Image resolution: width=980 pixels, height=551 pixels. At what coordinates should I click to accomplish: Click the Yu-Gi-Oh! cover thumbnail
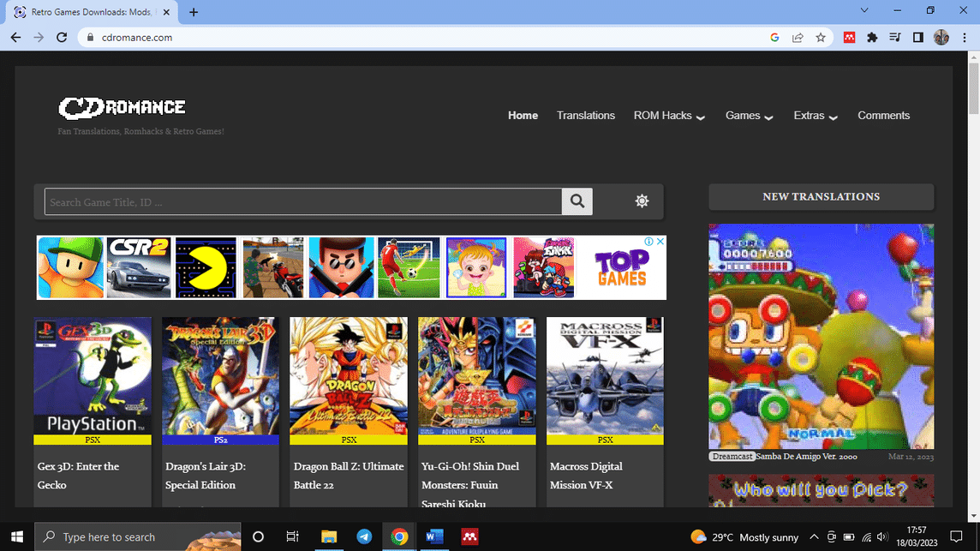(477, 376)
